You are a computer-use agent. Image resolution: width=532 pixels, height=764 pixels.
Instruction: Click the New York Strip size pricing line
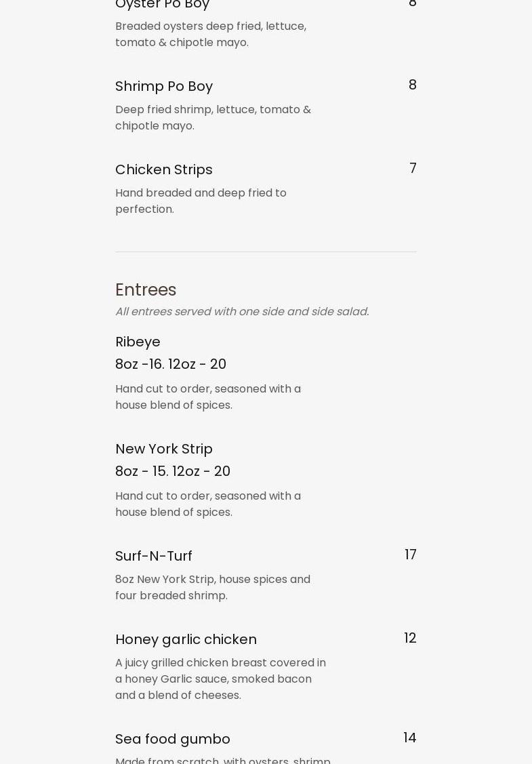[173, 471]
